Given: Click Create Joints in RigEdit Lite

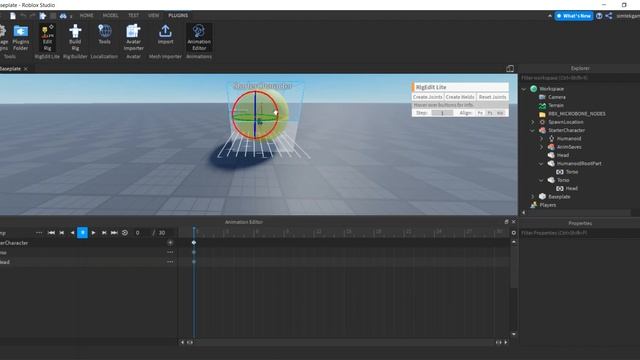Looking at the screenshot, I should (427, 97).
